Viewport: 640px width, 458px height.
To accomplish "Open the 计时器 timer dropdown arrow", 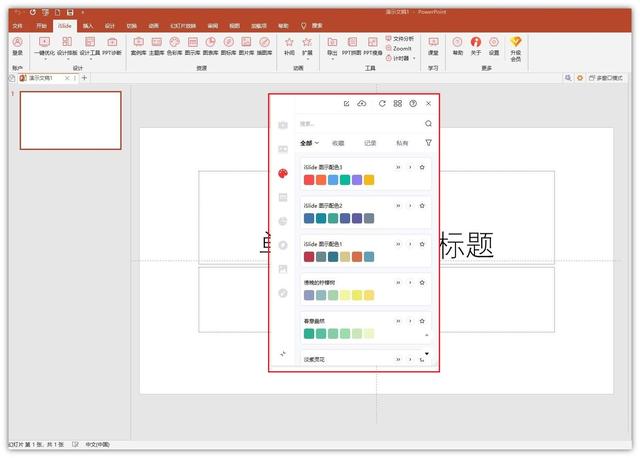I will pos(414,58).
